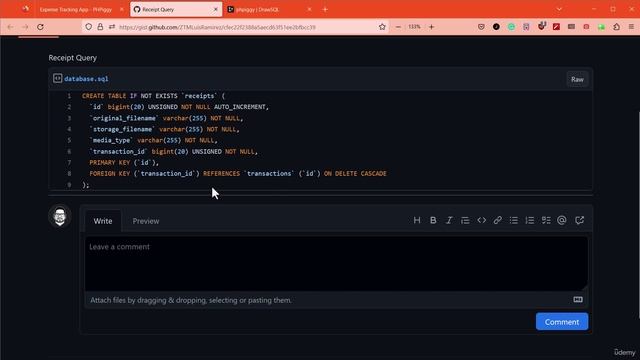Click the user avatar next to comment box
The image size is (640, 360).
(60, 216)
